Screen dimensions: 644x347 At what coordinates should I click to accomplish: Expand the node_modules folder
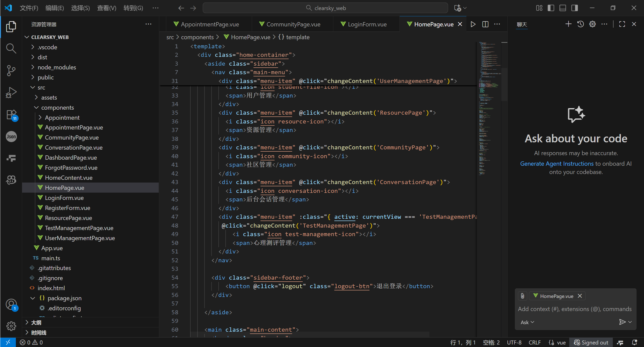tap(57, 67)
